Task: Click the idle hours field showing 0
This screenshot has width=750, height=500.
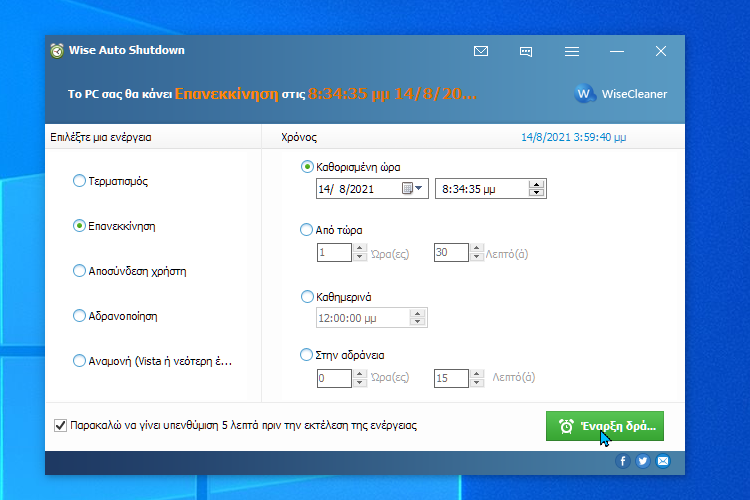Action: [334, 378]
